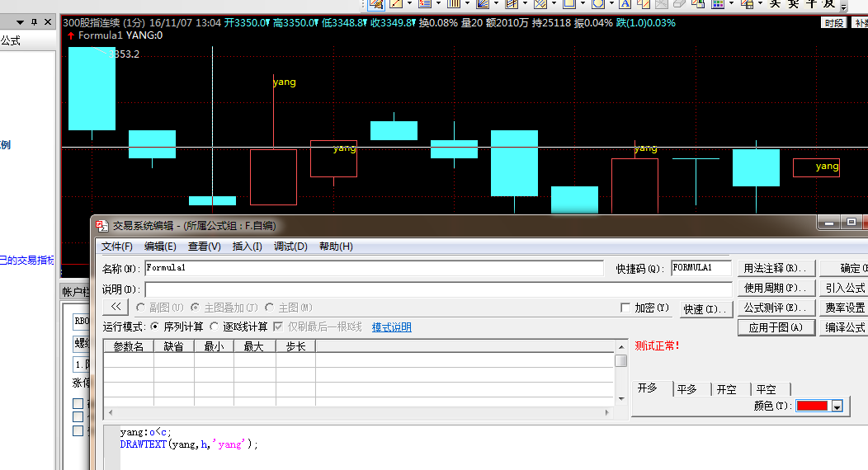
Task: Click the red color swatch next to 颜色
Action: pyautogui.click(x=812, y=407)
